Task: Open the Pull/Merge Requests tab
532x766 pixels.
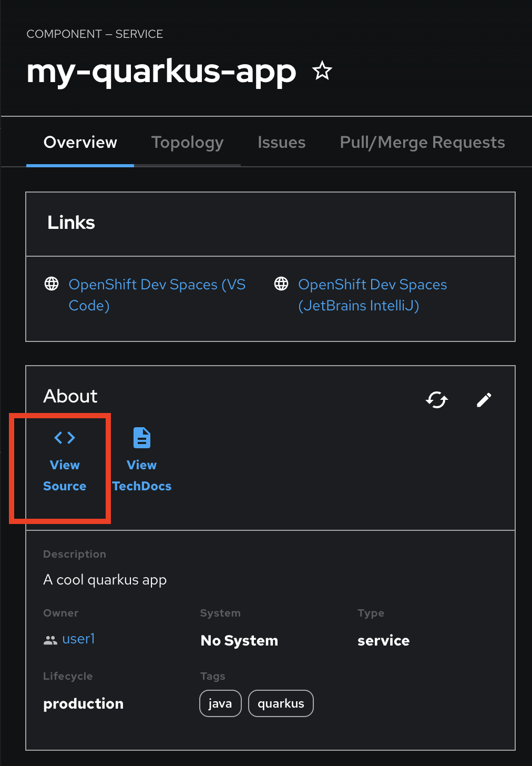Action: (422, 142)
